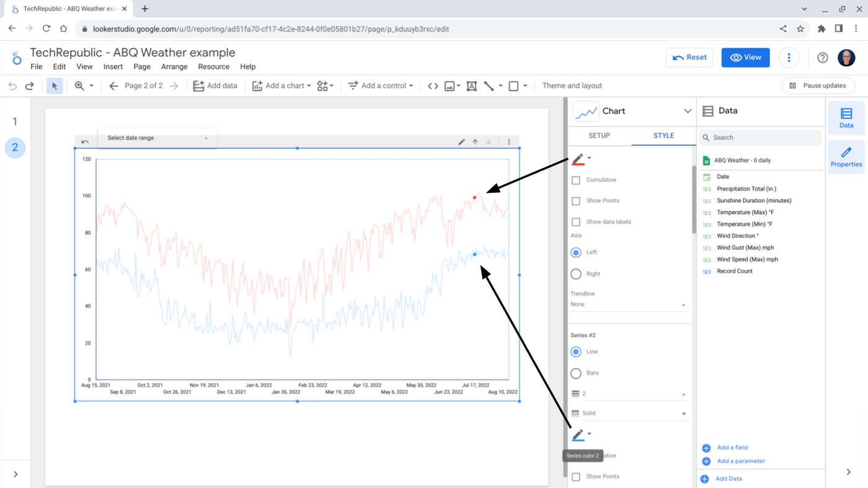Click the blue View button

(x=745, y=58)
